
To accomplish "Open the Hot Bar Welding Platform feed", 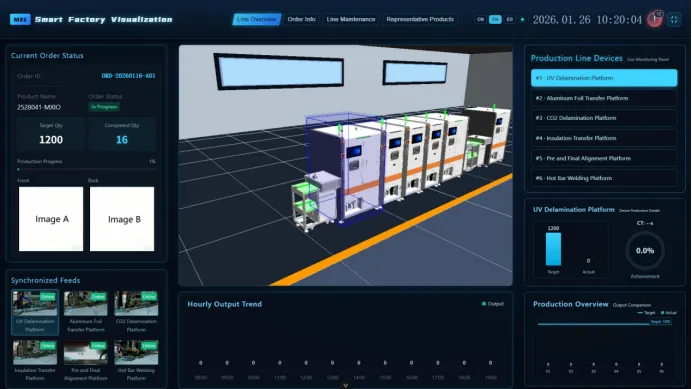I will click(x=136, y=360).
